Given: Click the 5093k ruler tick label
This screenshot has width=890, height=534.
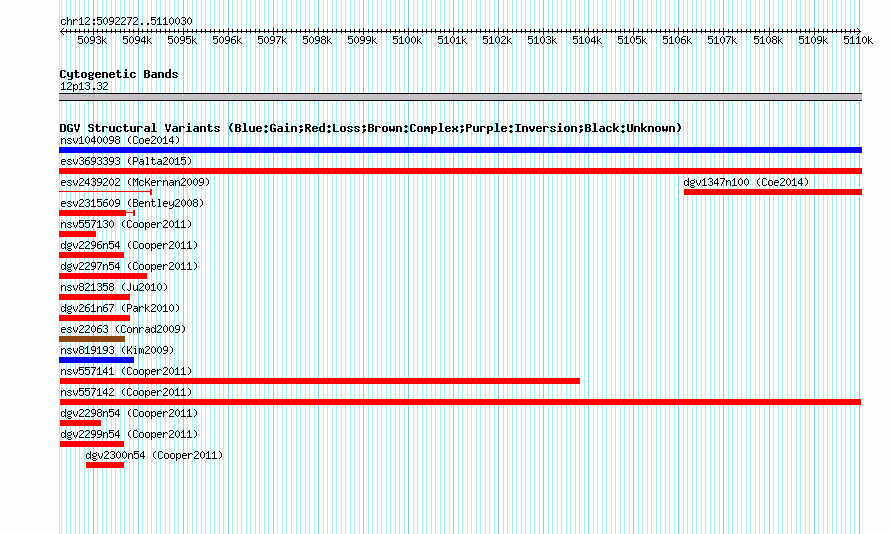Looking at the screenshot, I should [92, 40].
